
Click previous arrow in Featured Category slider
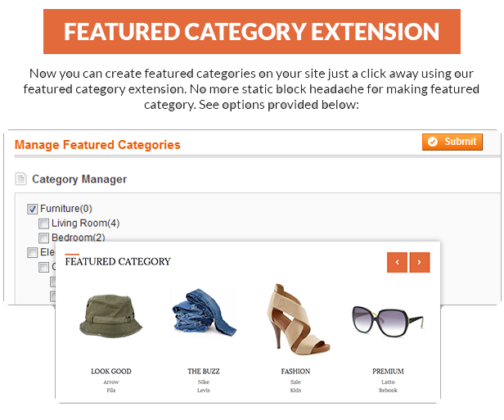397,262
